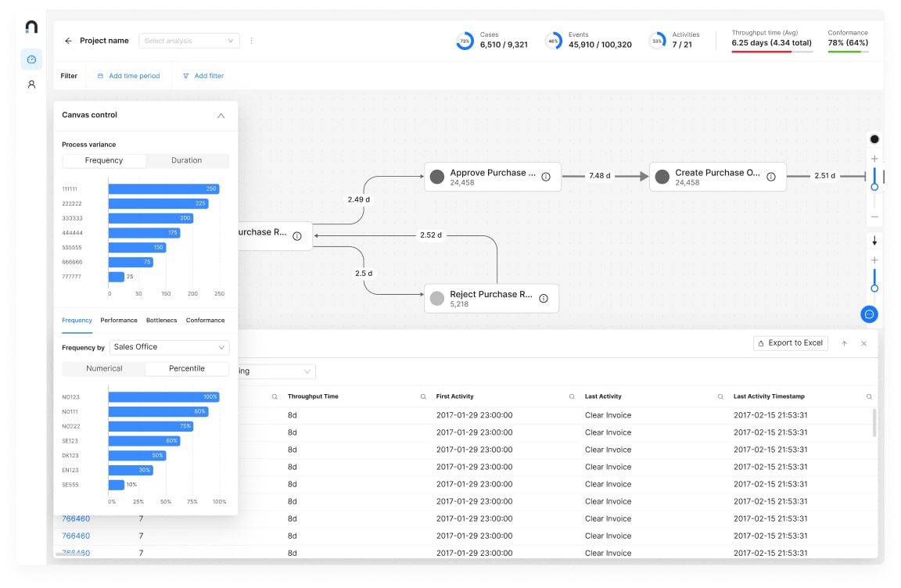The height and width of the screenshot is (588, 901).
Task: Search the Throughput Time column
Action: click(x=423, y=396)
